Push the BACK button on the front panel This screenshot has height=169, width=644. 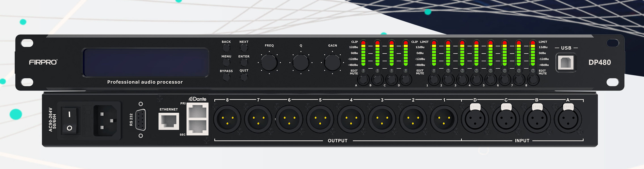coord(226,48)
